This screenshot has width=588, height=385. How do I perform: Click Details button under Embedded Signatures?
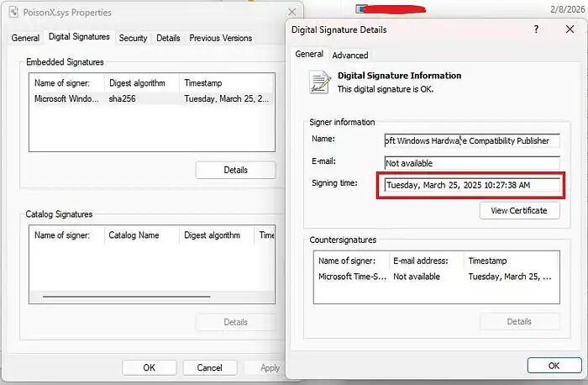[235, 170]
